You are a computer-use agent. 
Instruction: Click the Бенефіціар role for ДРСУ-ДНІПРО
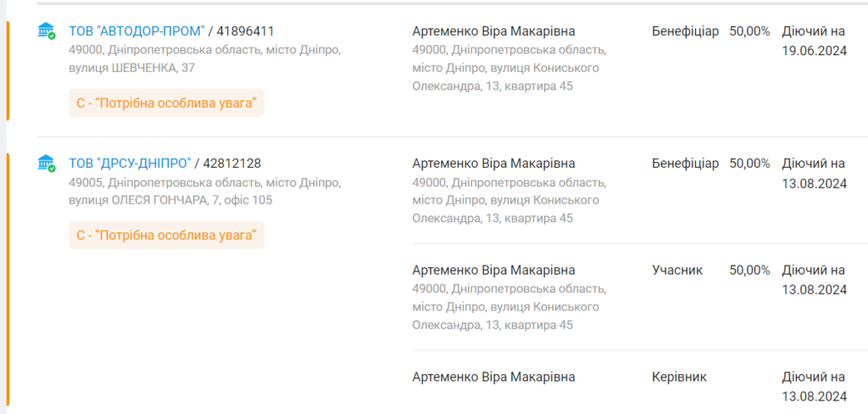685,164
